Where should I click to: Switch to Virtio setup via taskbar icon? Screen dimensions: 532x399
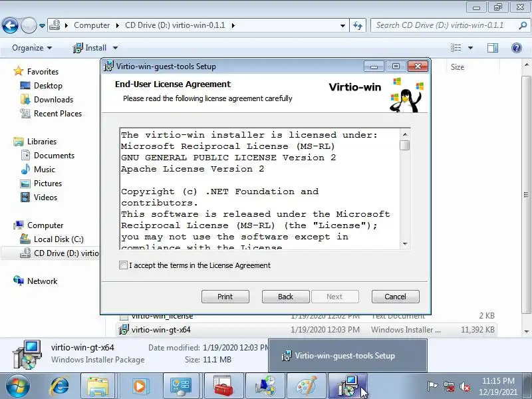pos(347,386)
